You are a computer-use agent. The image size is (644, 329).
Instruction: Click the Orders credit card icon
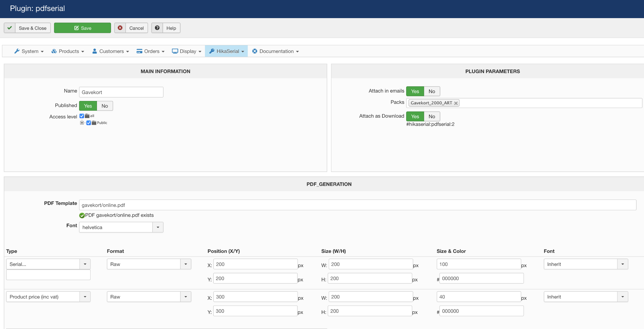click(x=140, y=51)
